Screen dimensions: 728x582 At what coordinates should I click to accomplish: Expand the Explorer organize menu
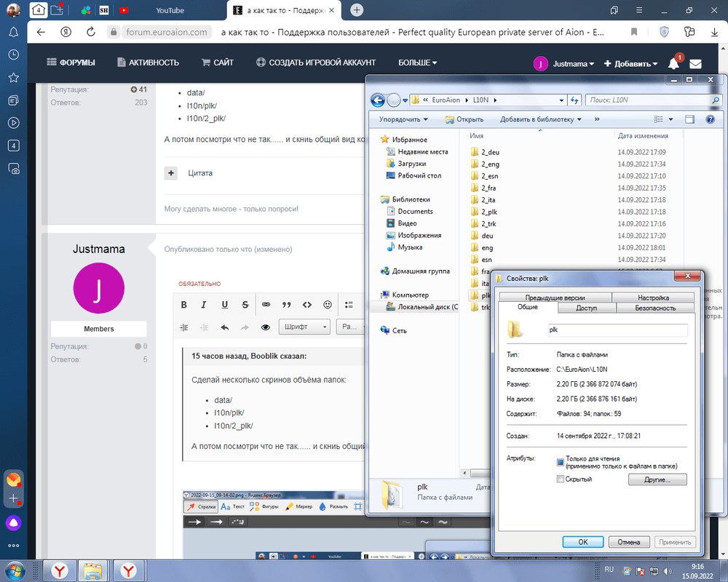pos(403,119)
